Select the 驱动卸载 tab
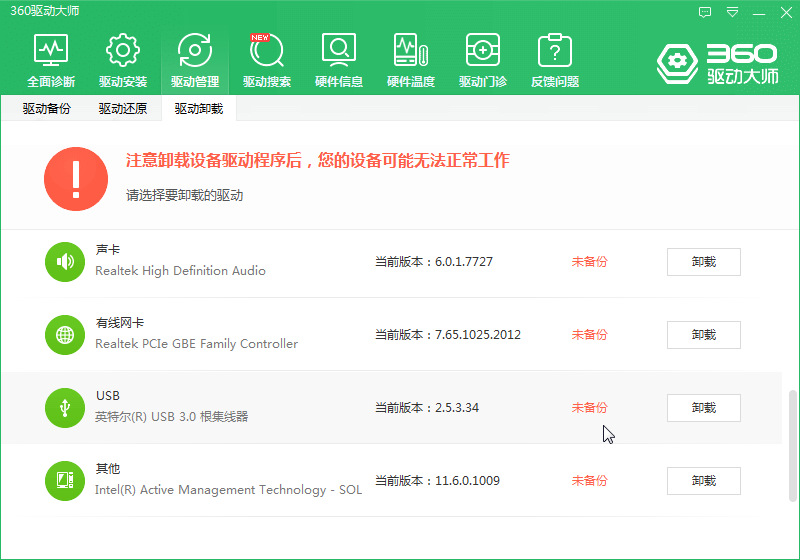 pyautogui.click(x=198, y=109)
